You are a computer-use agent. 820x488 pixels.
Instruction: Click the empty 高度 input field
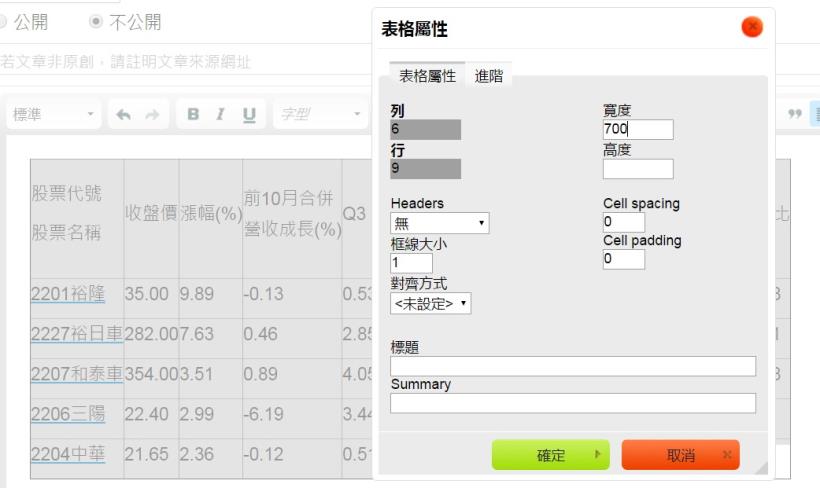coord(638,169)
